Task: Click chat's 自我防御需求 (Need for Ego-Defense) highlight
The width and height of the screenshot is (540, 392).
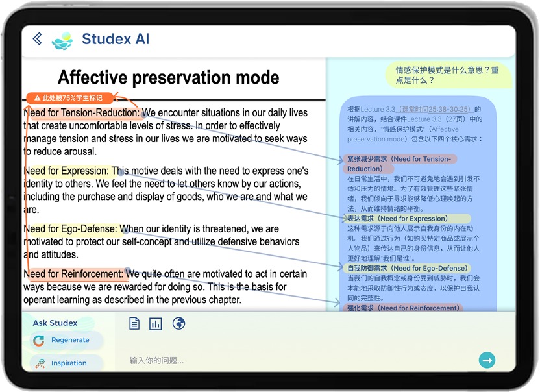Action: [407, 268]
